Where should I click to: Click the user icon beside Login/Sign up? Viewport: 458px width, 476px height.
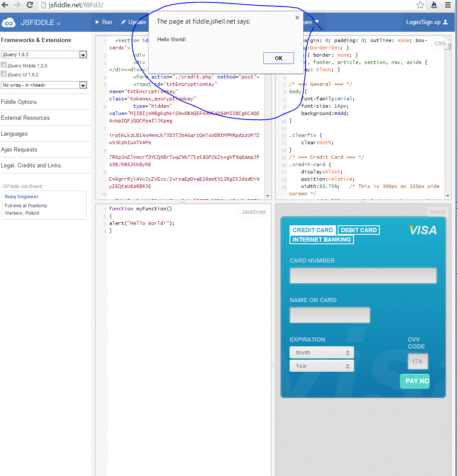pyautogui.click(x=446, y=22)
